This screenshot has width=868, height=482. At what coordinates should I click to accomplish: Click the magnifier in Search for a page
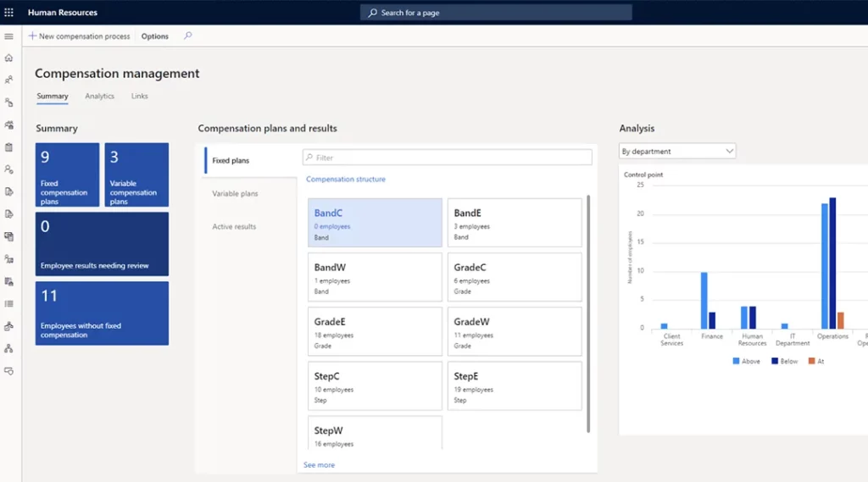(373, 12)
